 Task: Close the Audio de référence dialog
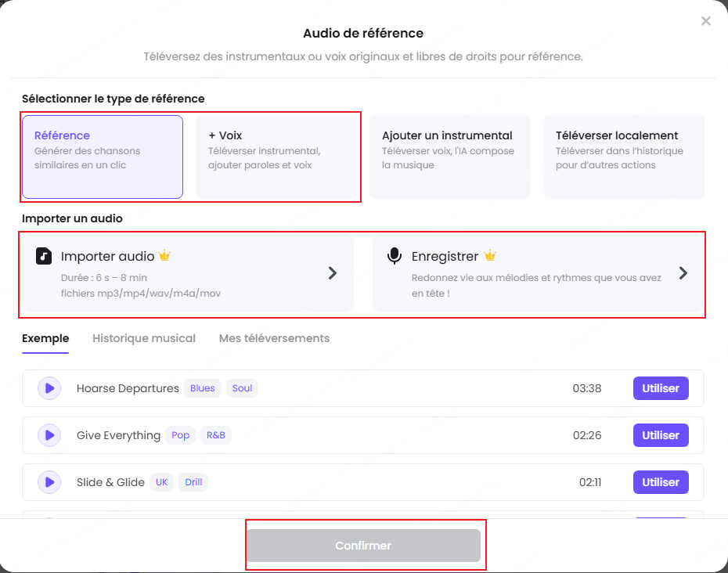point(705,21)
